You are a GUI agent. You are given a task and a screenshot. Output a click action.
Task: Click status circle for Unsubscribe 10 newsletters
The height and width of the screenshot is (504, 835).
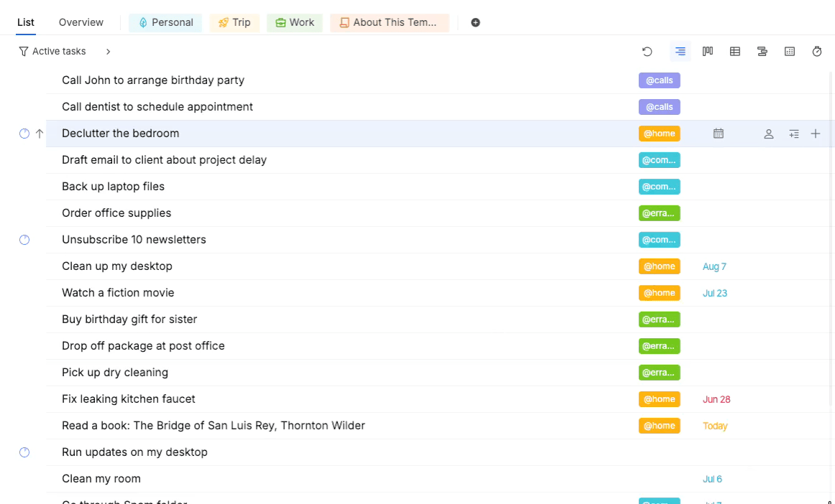pyautogui.click(x=24, y=240)
